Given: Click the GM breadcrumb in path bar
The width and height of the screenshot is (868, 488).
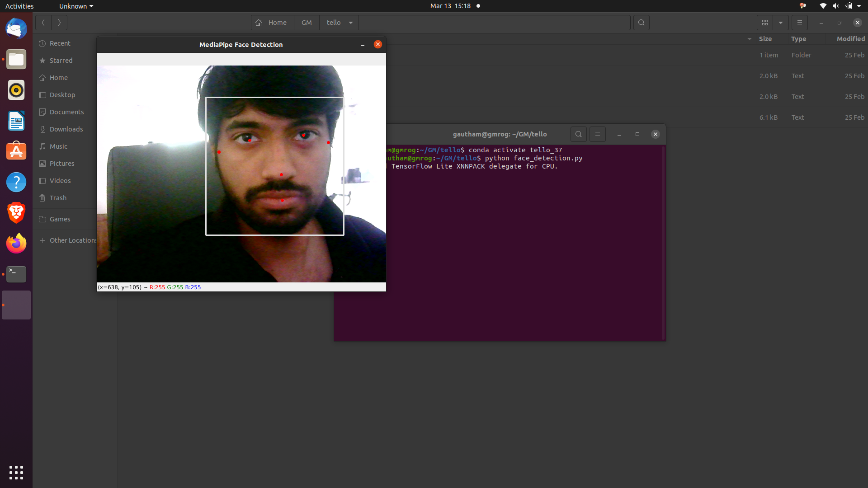Looking at the screenshot, I should pyautogui.click(x=307, y=23).
